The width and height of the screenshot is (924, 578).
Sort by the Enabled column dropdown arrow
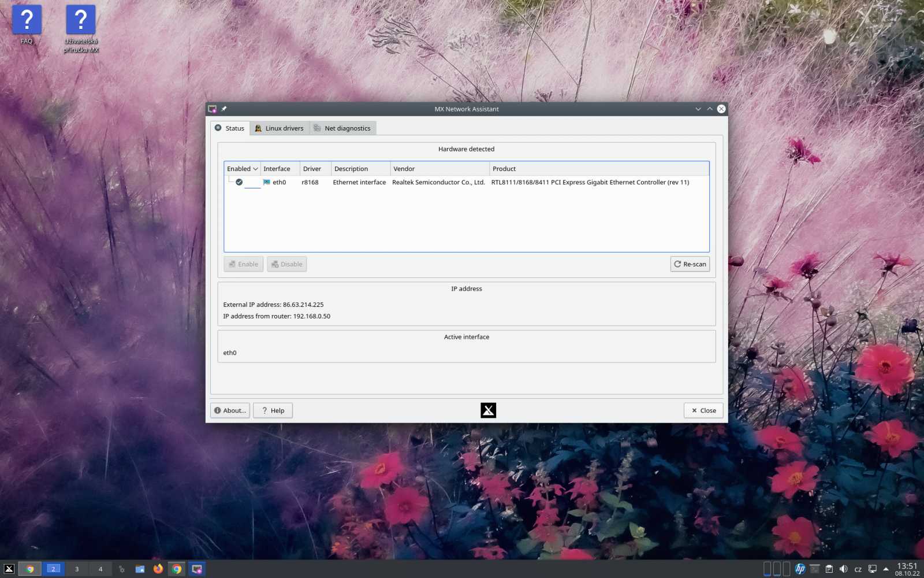pos(255,169)
